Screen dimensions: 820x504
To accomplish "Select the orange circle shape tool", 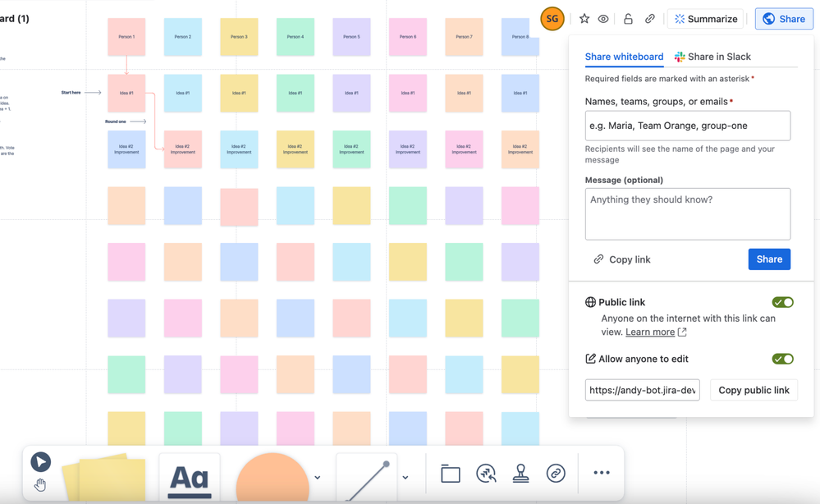I will click(x=273, y=477).
